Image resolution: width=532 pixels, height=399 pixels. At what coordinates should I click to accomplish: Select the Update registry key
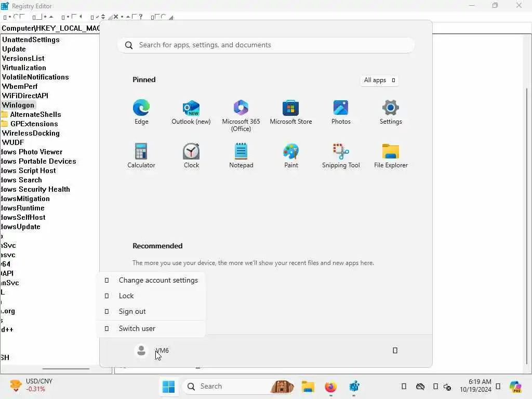(14, 49)
